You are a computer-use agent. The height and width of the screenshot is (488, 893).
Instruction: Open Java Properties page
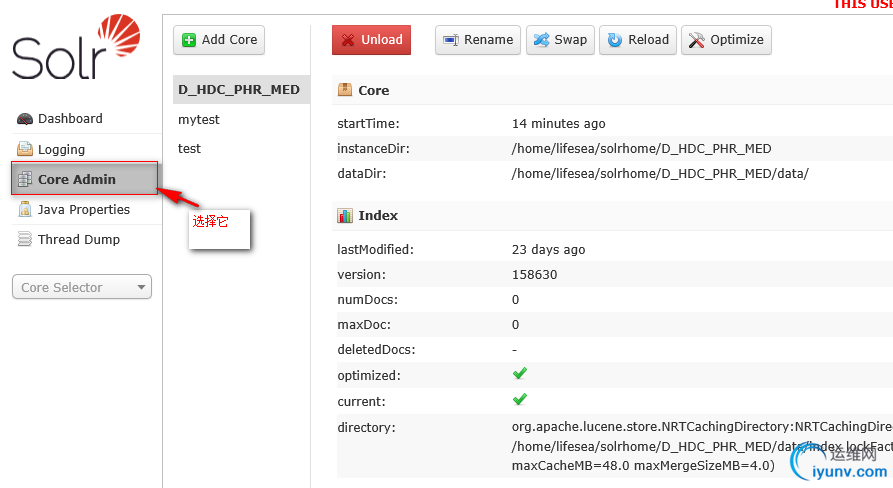tap(83, 210)
